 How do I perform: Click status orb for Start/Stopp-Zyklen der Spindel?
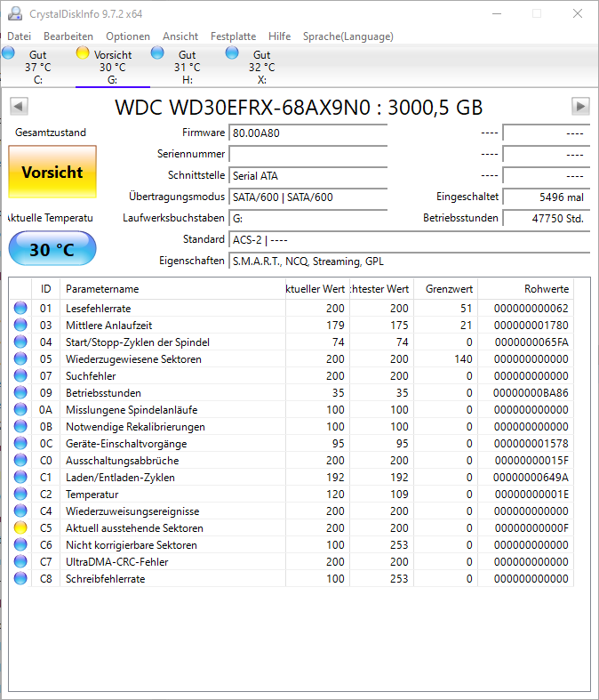20,342
